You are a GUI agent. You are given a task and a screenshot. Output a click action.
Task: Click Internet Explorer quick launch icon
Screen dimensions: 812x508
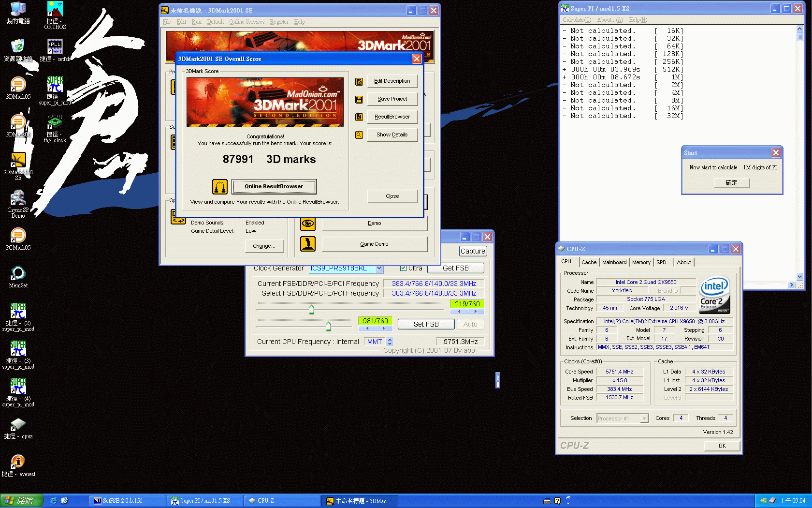pyautogui.click(x=54, y=501)
